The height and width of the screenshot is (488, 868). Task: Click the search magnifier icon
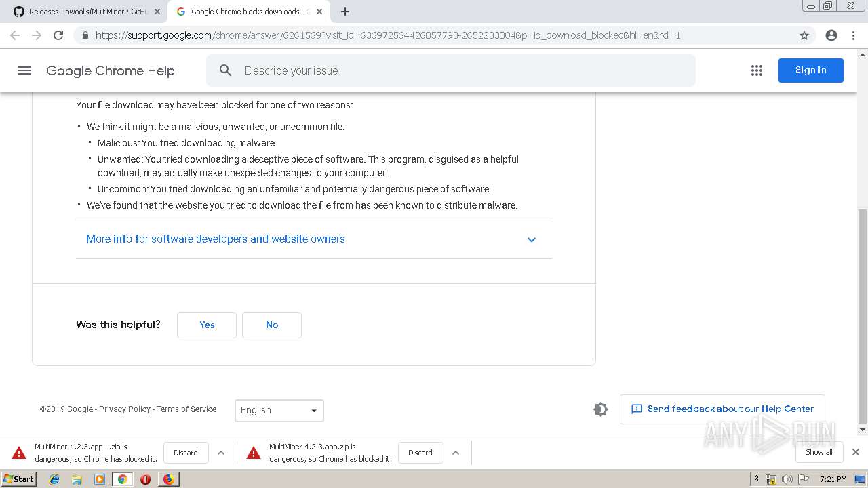pos(226,70)
